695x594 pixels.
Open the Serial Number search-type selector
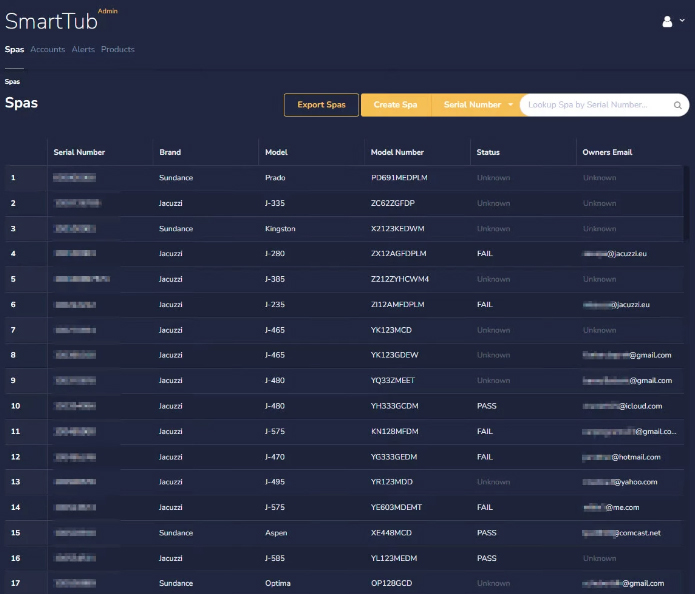tap(473, 105)
